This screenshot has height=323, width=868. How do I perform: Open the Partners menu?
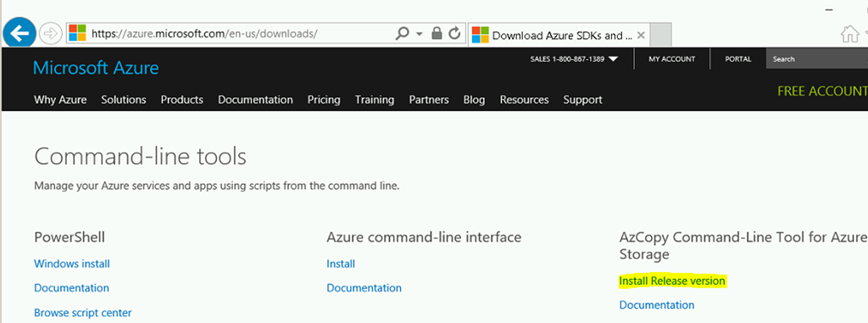pyautogui.click(x=428, y=100)
